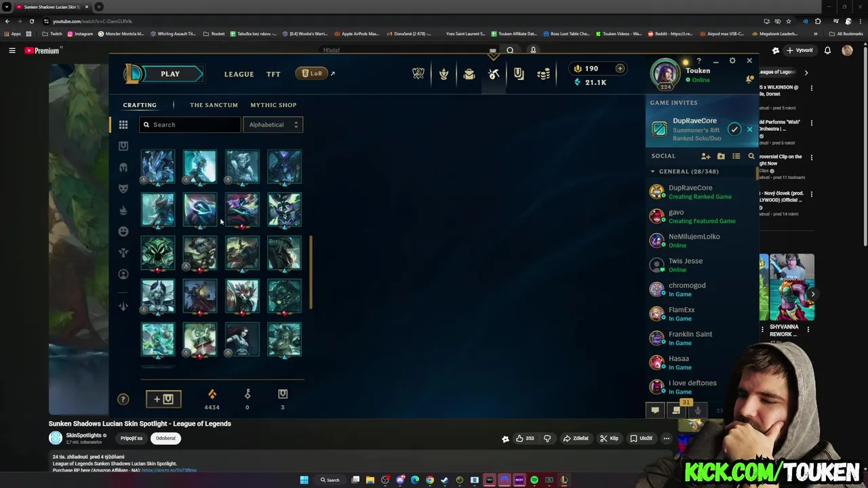This screenshot has height=488, width=868.
Task: Click the loot Search field
Action: coord(191,125)
